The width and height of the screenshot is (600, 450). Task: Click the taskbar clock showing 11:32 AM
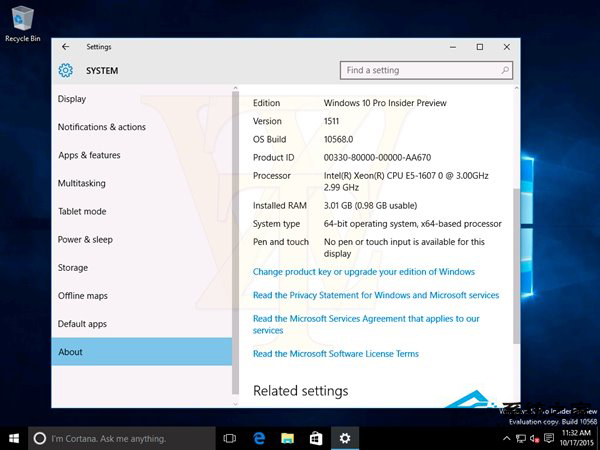(x=577, y=438)
